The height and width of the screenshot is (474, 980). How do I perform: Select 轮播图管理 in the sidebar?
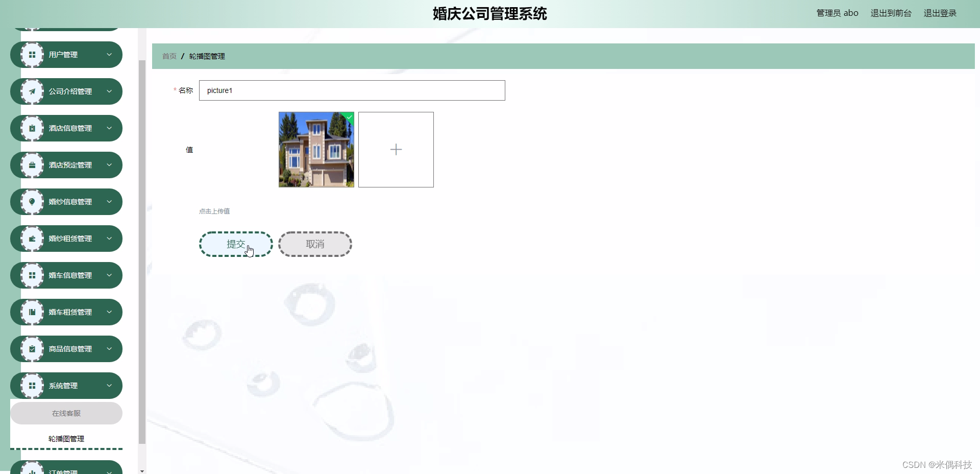coord(66,439)
